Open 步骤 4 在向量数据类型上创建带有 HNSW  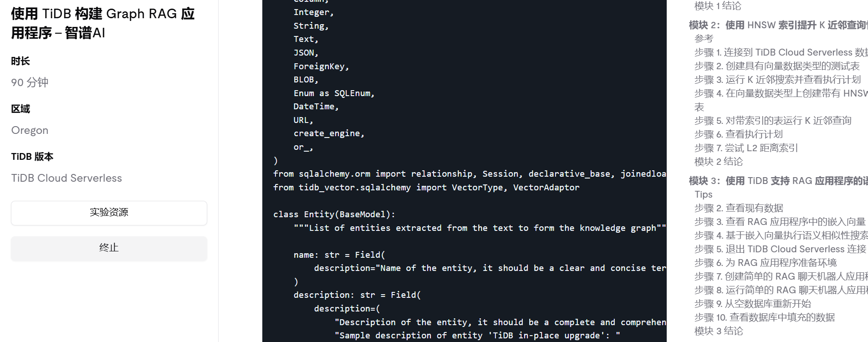point(781,93)
